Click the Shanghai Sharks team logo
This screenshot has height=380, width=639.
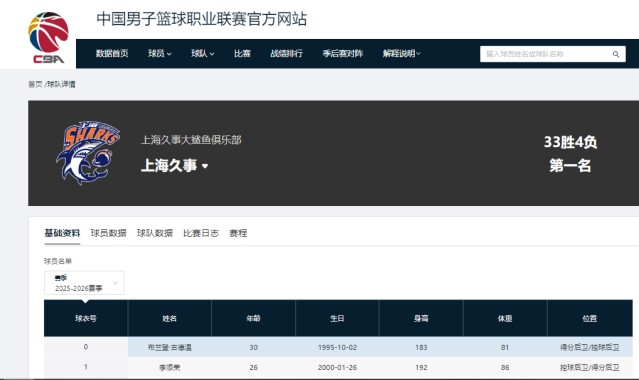[x=88, y=152]
